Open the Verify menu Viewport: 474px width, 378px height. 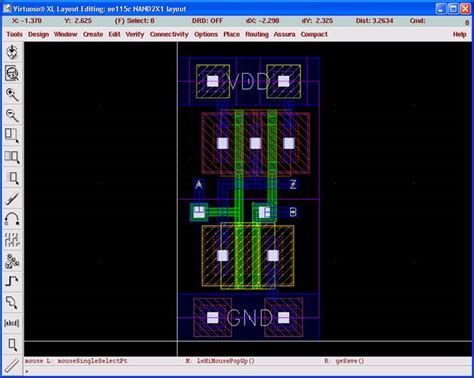click(135, 34)
